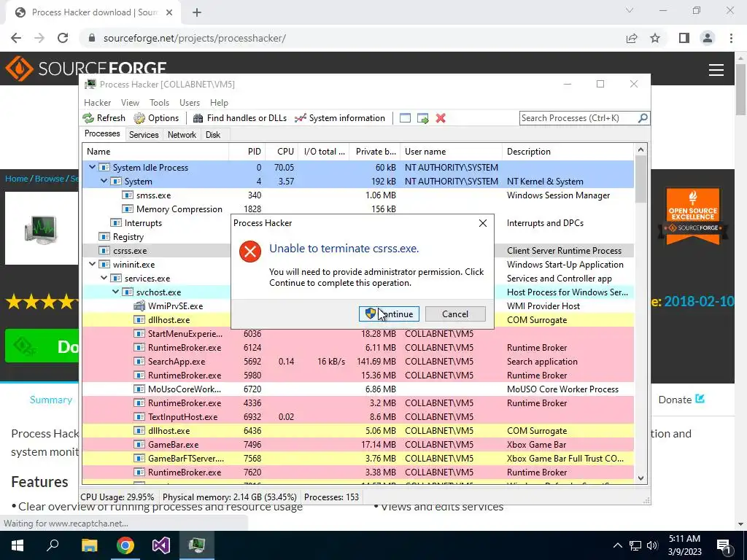Click the share page icon in address bar
The height and width of the screenshot is (560, 747).
(x=632, y=38)
